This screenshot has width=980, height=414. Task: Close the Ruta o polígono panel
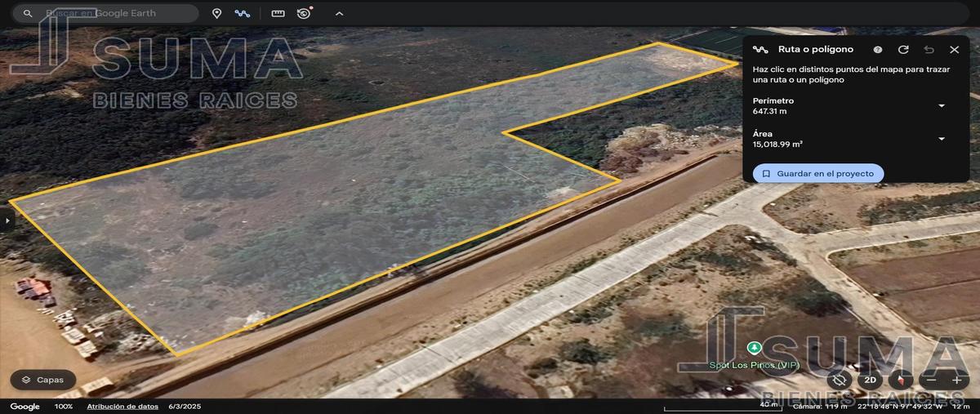(x=954, y=50)
